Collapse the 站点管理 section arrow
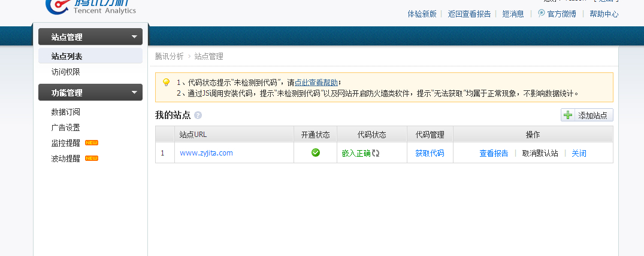Image resolution: width=644 pixels, height=256 pixels. pyautogui.click(x=134, y=37)
